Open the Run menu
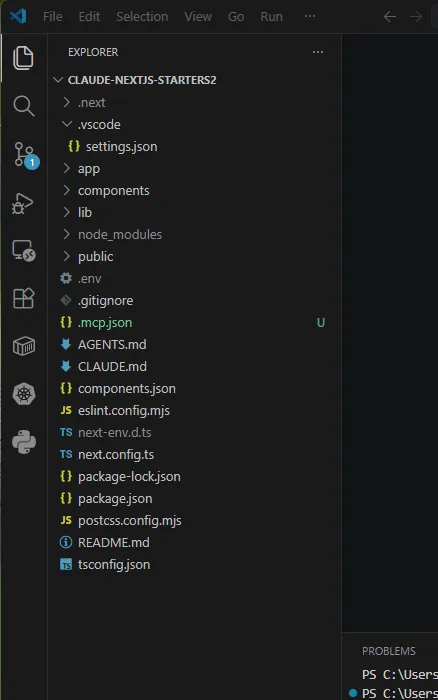The height and width of the screenshot is (700, 438). pyautogui.click(x=271, y=17)
